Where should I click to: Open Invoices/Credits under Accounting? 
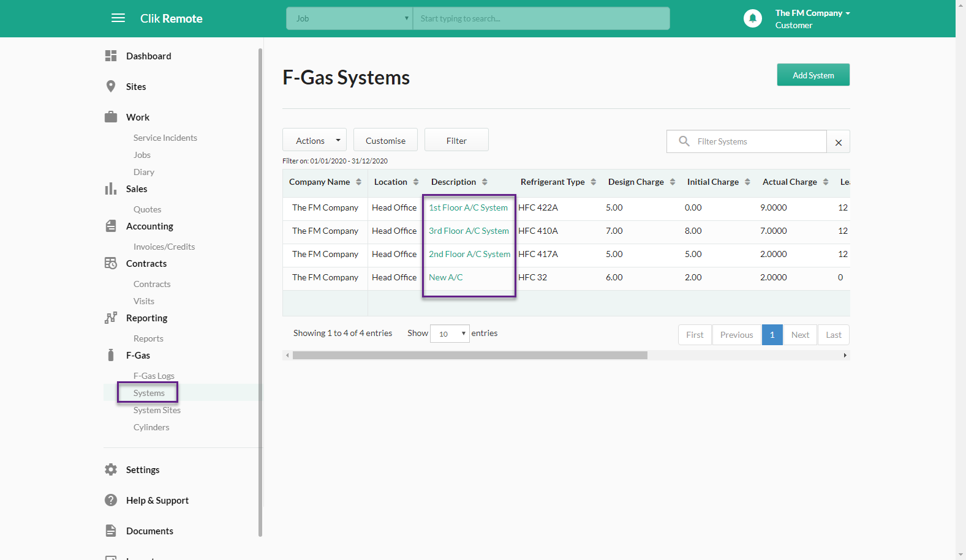tap(164, 247)
